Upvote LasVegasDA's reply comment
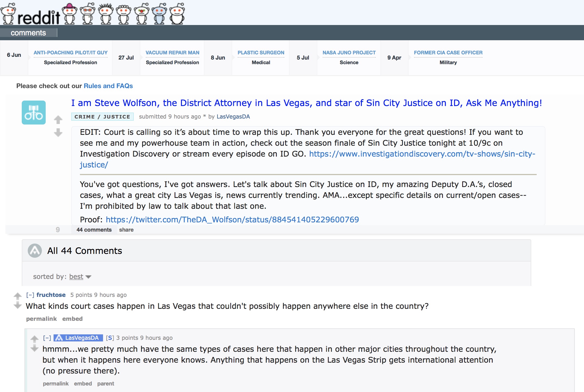The image size is (584, 392). (35, 339)
